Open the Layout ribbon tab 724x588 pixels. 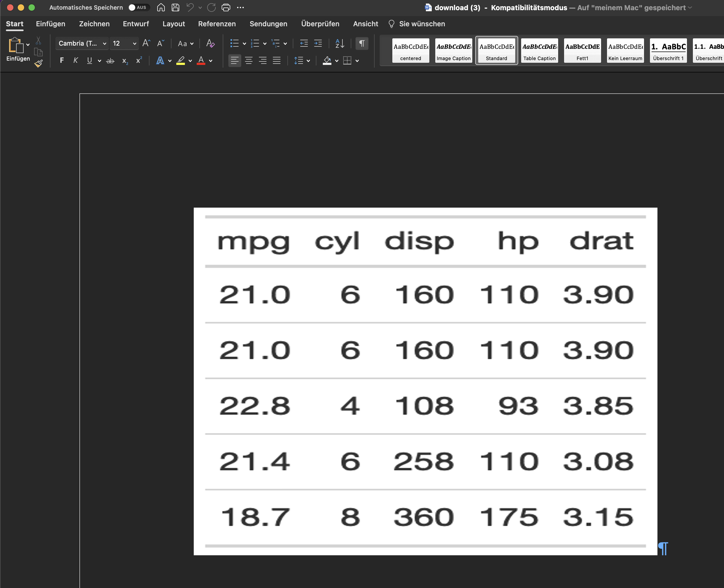(x=173, y=24)
